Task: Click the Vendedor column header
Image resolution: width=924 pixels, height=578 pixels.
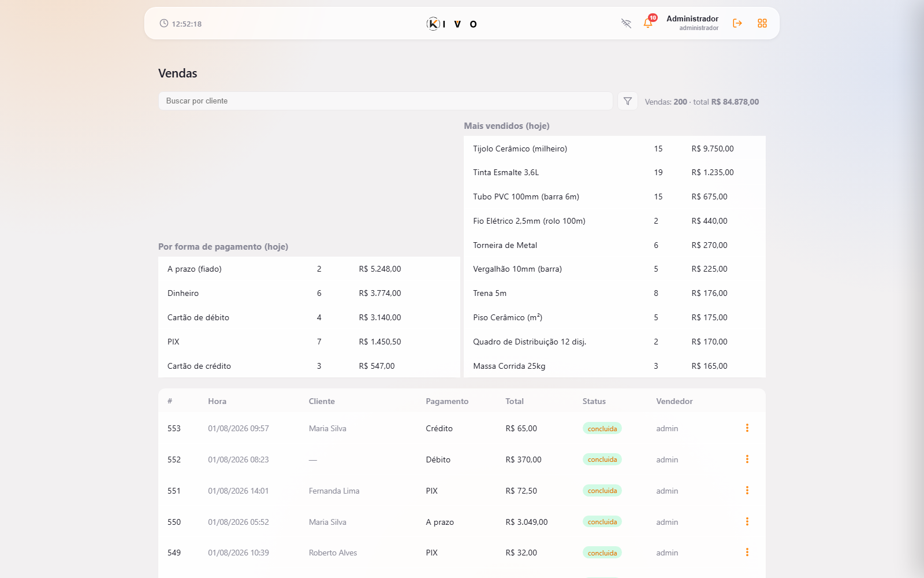Action: [x=675, y=401]
